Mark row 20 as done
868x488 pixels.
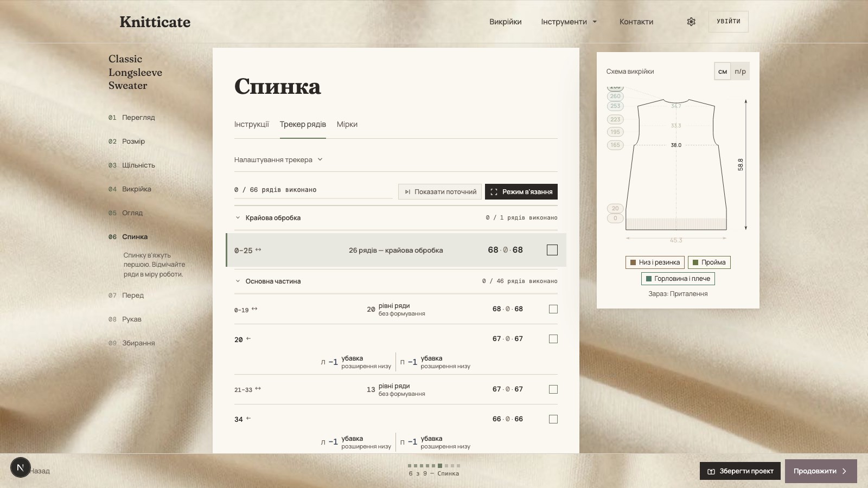[553, 339]
